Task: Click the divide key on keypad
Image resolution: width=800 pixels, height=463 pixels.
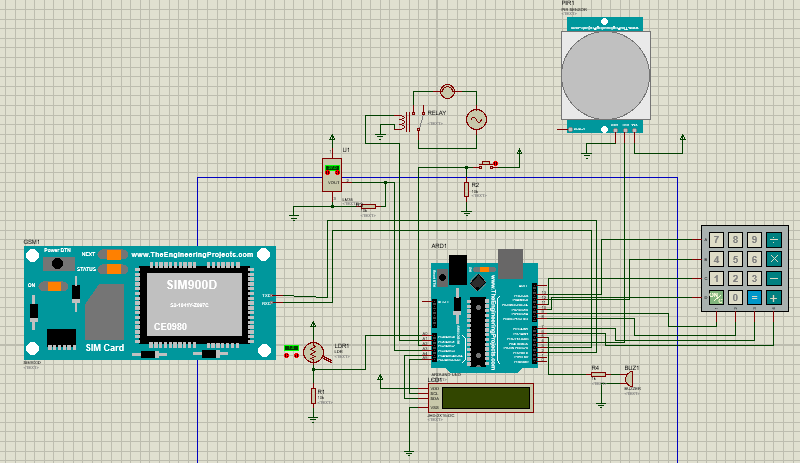Action: coord(773,240)
